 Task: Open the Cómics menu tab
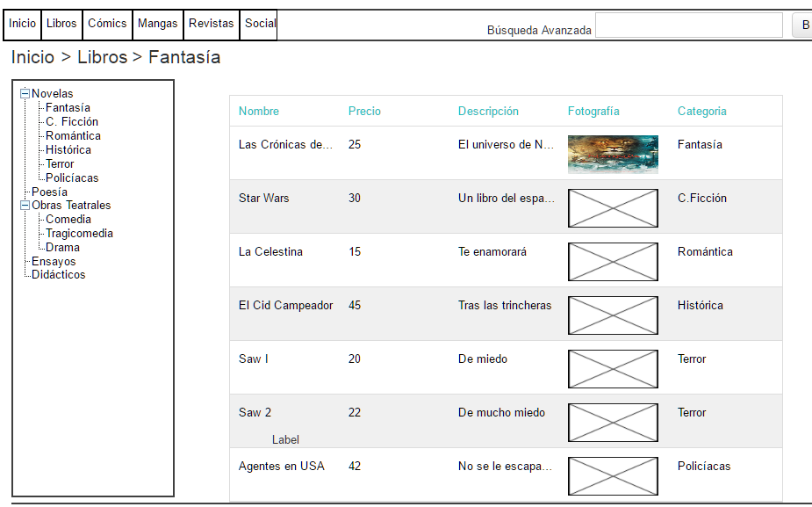(x=107, y=25)
